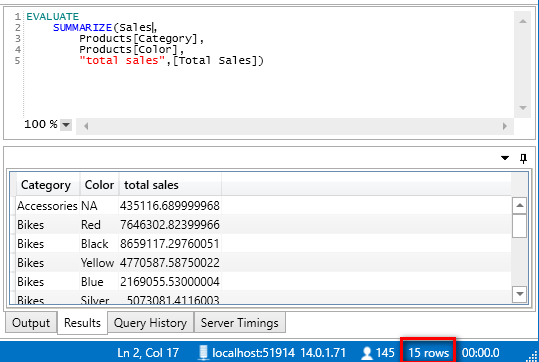Screen dimensions: 539x362
Task: Select the Blue color cell
Action: coord(99,282)
